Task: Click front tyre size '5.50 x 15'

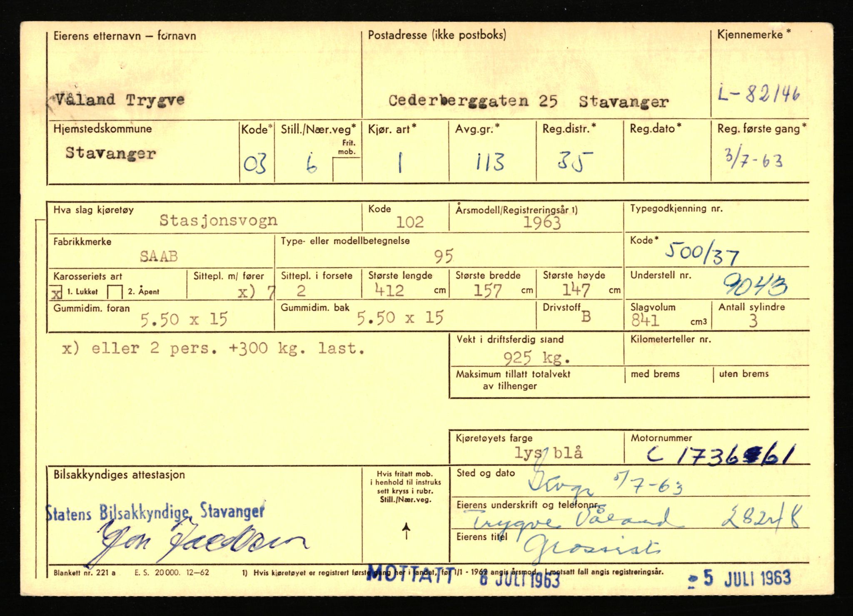Action: 184,320
